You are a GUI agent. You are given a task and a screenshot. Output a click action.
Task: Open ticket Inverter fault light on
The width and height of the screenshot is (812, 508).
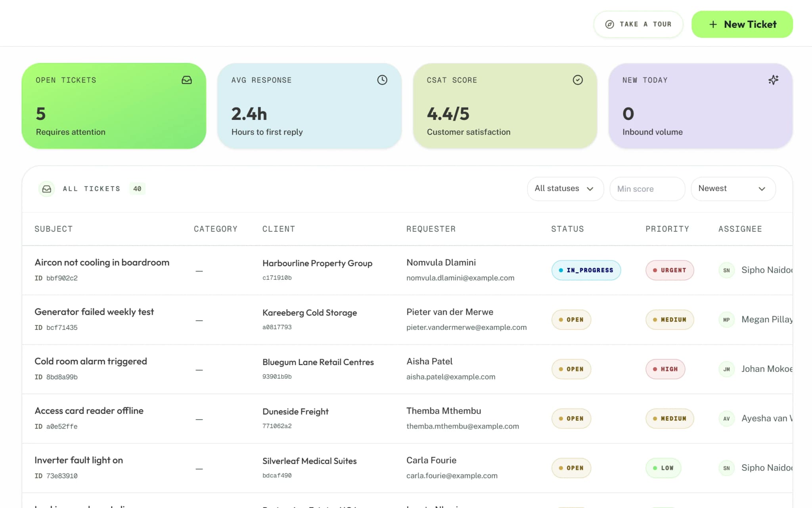tap(79, 460)
